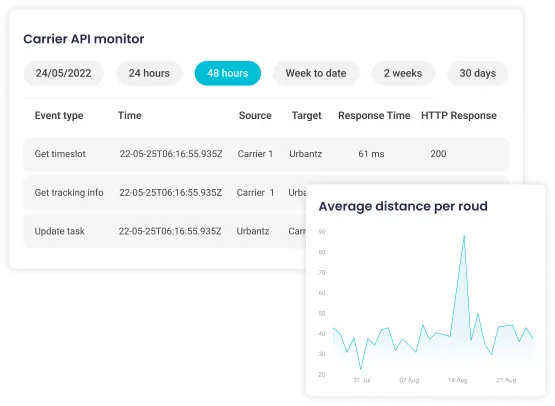Click the chart peak near 14 Aug
555x406 pixels.
[464, 236]
